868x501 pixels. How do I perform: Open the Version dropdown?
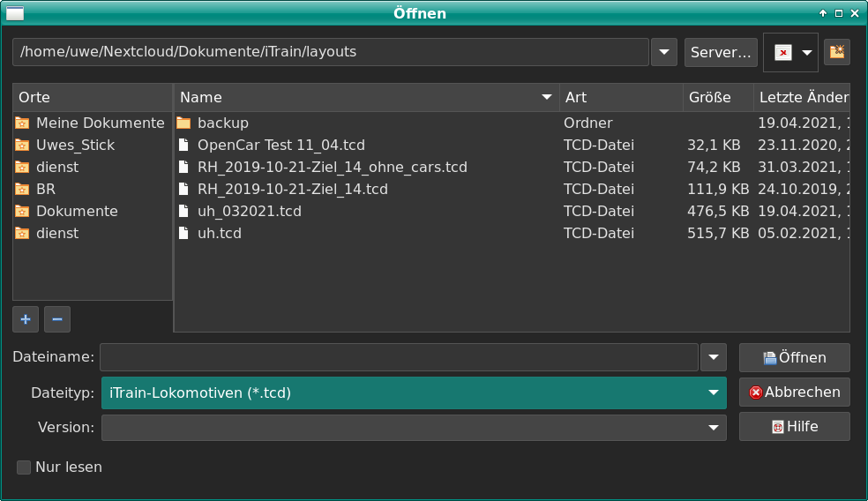click(413, 427)
